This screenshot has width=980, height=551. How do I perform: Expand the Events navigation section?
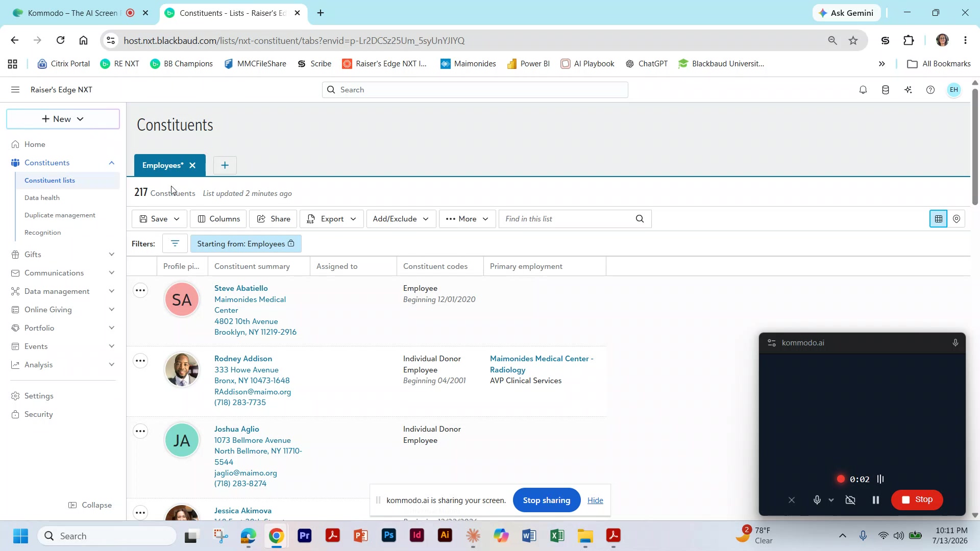point(112,346)
